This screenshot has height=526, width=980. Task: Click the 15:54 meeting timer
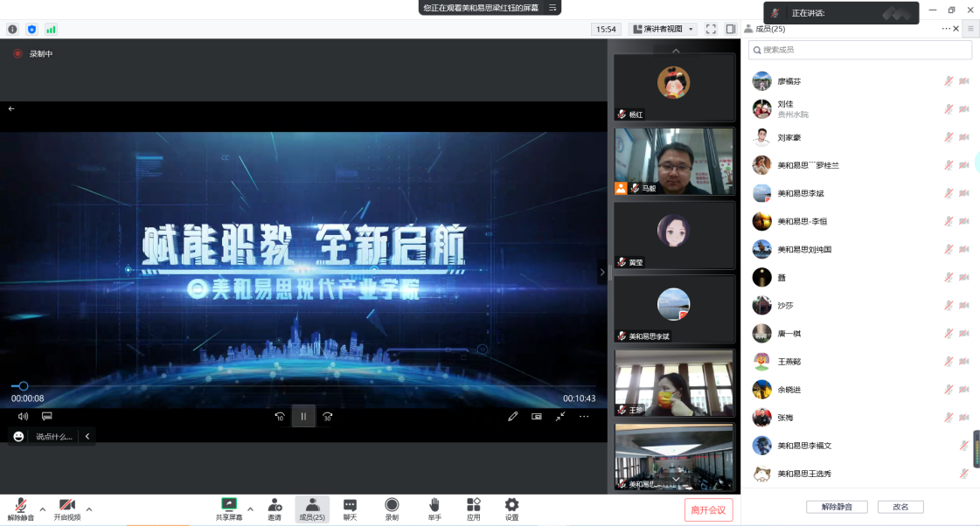[606, 29]
